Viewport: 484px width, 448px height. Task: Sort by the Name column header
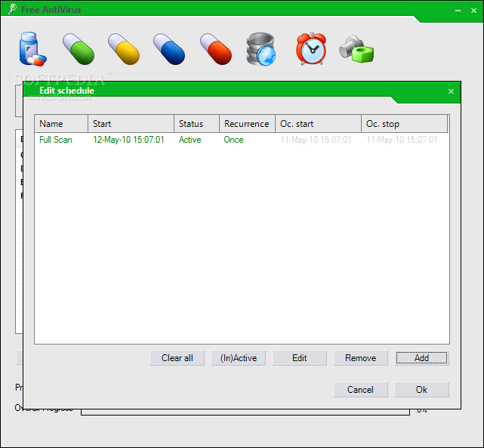point(61,124)
